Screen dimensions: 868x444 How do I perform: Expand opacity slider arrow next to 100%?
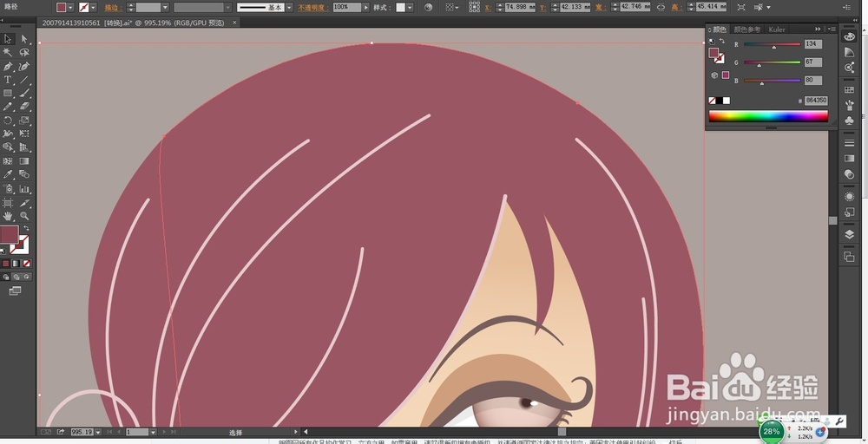[366, 8]
